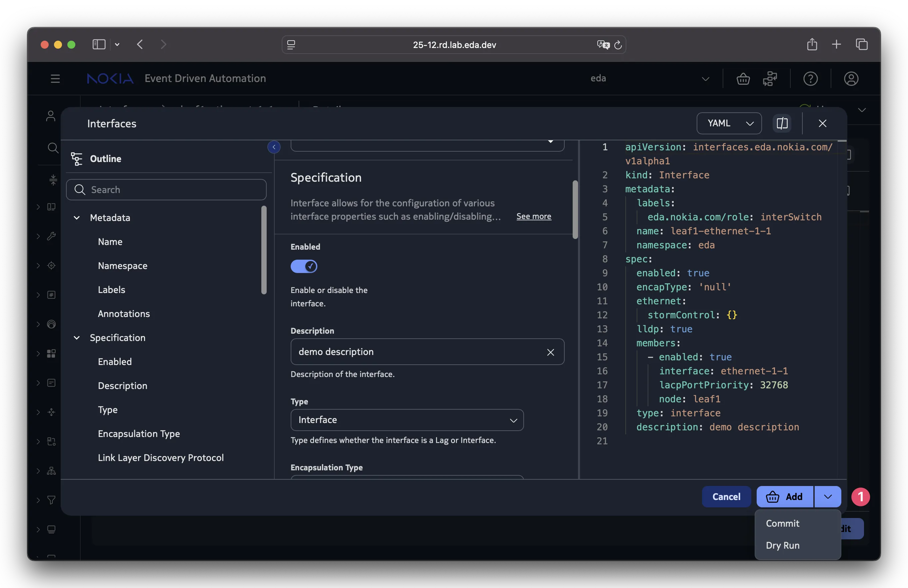Click the YAML line 'description: demo description'

(x=717, y=427)
